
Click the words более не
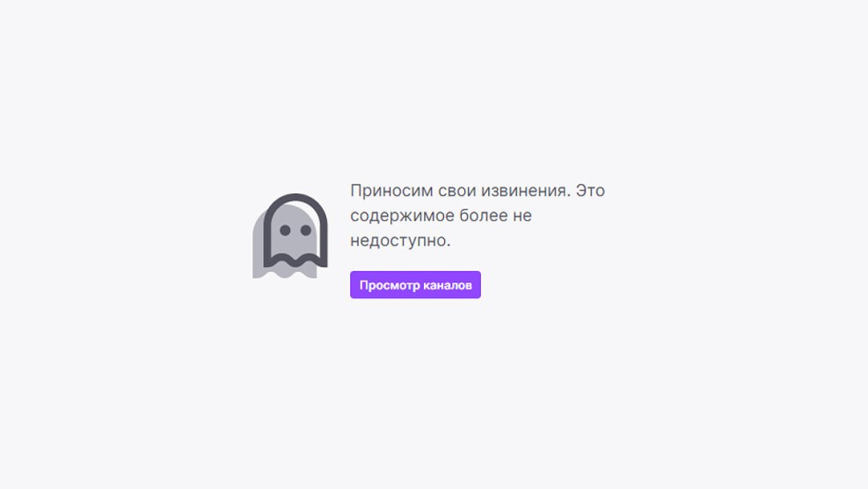495,215
